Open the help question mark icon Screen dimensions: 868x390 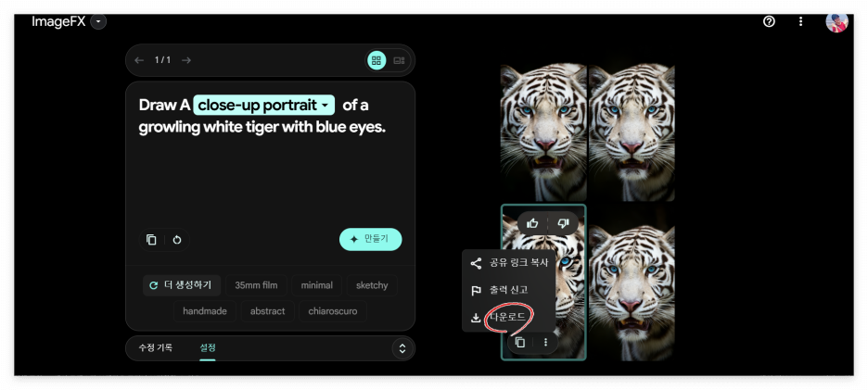[x=769, y=21]
